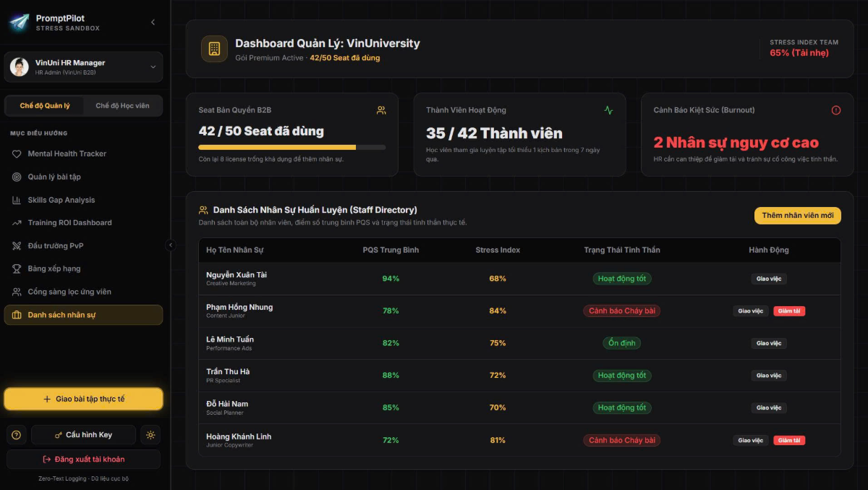This screenshot has width=868, height=490.
Task: Click 42/50 Seat đã dùng in header
Action: point(345,58)
